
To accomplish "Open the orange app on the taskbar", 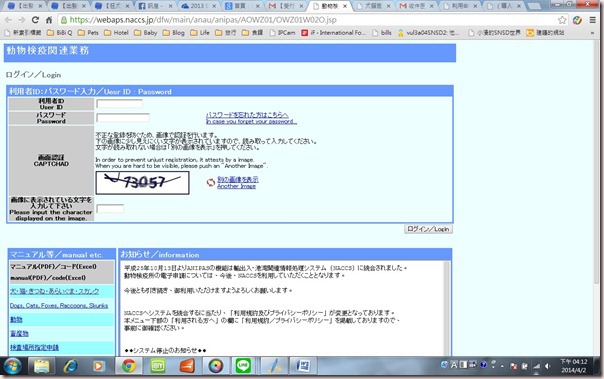I will [187, 366].
